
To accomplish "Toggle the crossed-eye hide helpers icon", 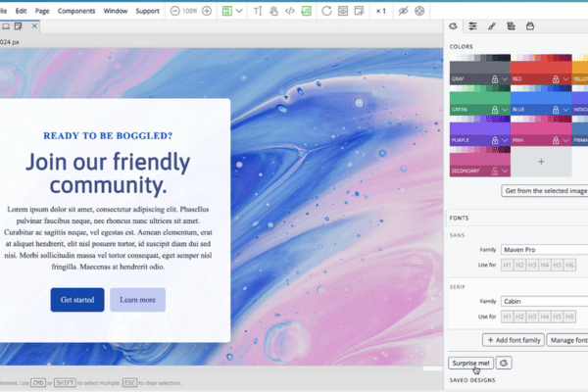I will pyautogui.click(x=403, y=11).
